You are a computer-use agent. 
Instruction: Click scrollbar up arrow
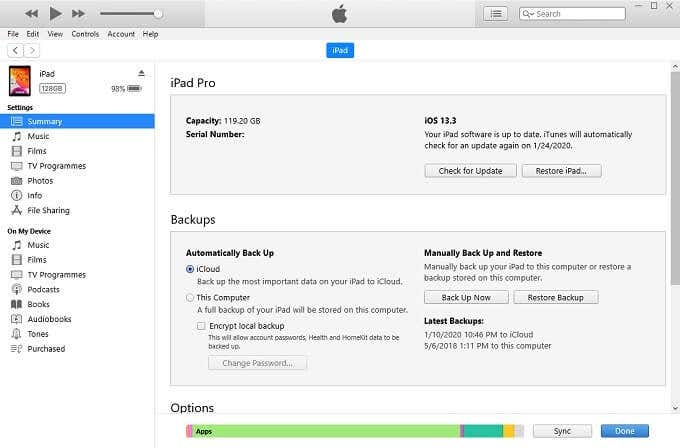point(675,67)
